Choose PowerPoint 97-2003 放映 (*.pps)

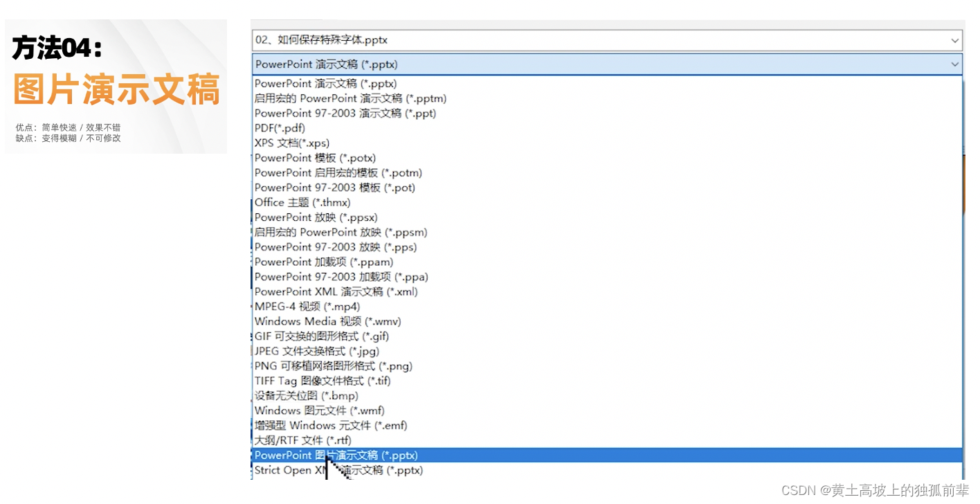pyautogui.click(x=607, y=247)
